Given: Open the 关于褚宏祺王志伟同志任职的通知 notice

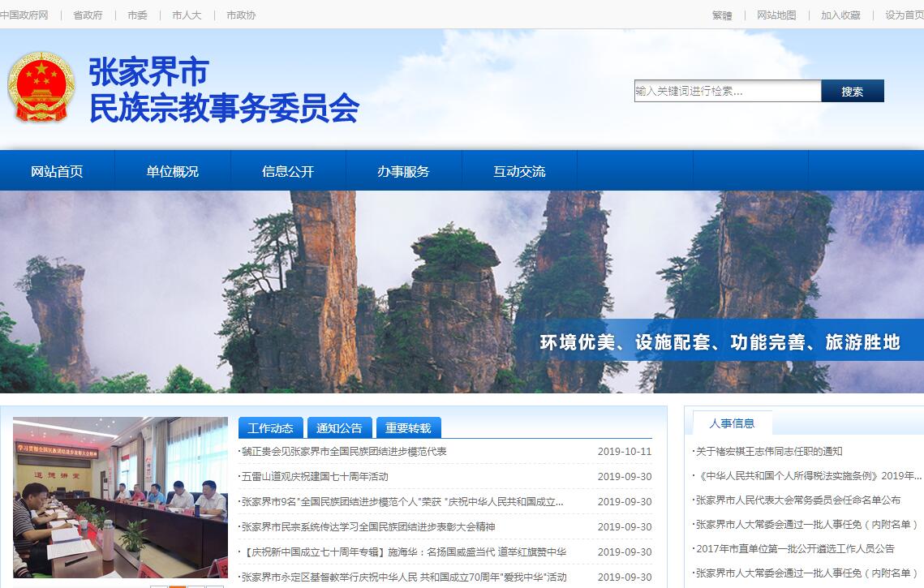Looking at the screenshot, I should (769, 451).
